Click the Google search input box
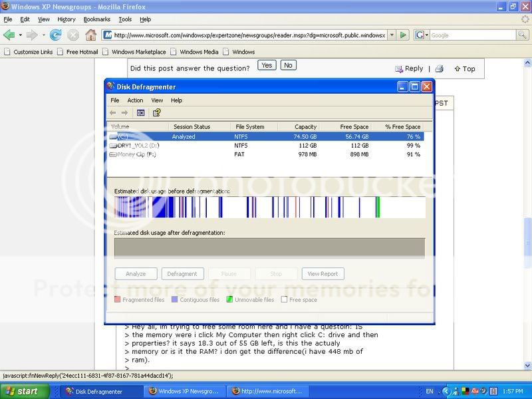 [473, 35]
